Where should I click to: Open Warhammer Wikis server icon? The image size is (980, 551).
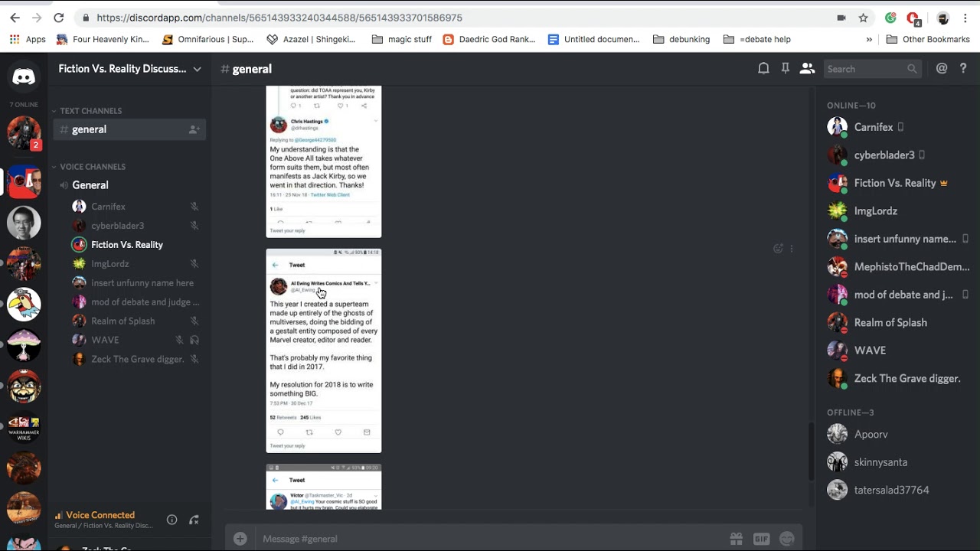(x=24, y=428)
